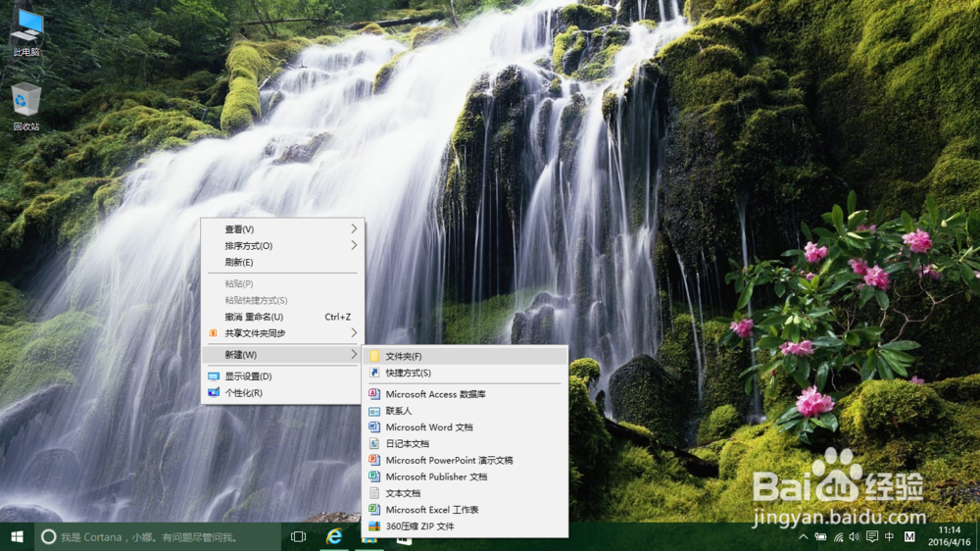The image size is (980, 551).
Task: Open 显示设置(D) from the context menu
Action: point(282,376)
